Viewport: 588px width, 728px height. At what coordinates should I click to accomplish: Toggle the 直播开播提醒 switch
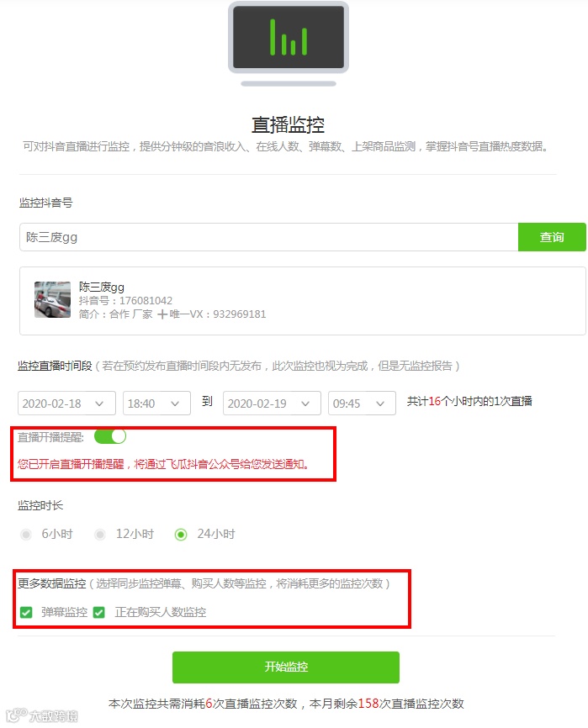110,436
